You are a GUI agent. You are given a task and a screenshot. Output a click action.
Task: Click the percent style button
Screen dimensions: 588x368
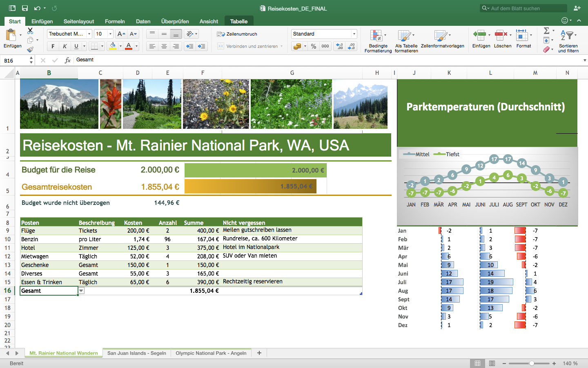313,46
